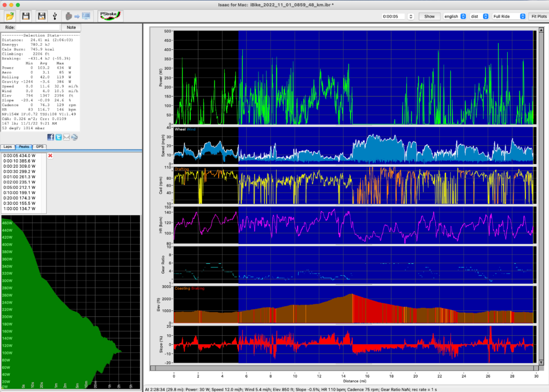Click the send-to-computer monitor icon
The height and width of the screenshot is (392, 549).
86,15
